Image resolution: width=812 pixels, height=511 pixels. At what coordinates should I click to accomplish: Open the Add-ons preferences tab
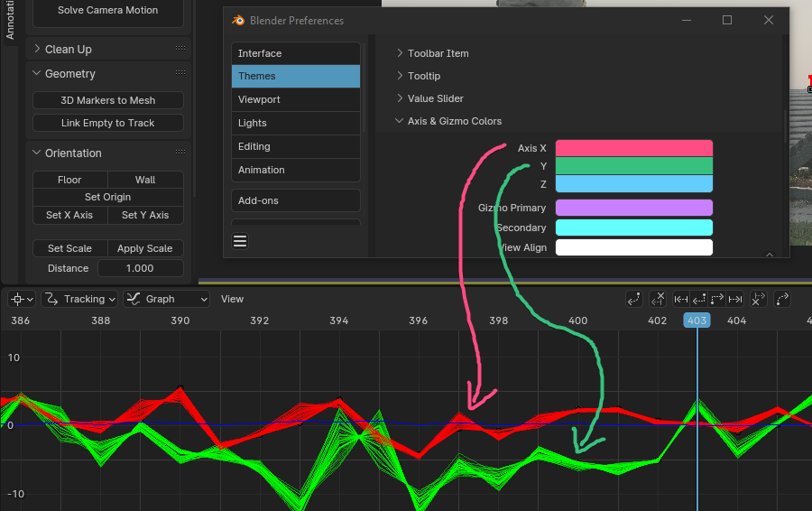[296, 200]
